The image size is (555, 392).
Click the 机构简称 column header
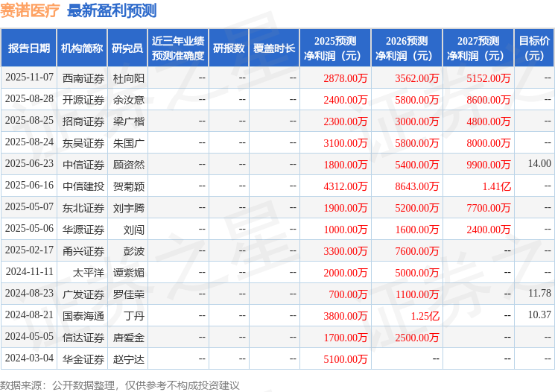point(82,48)
